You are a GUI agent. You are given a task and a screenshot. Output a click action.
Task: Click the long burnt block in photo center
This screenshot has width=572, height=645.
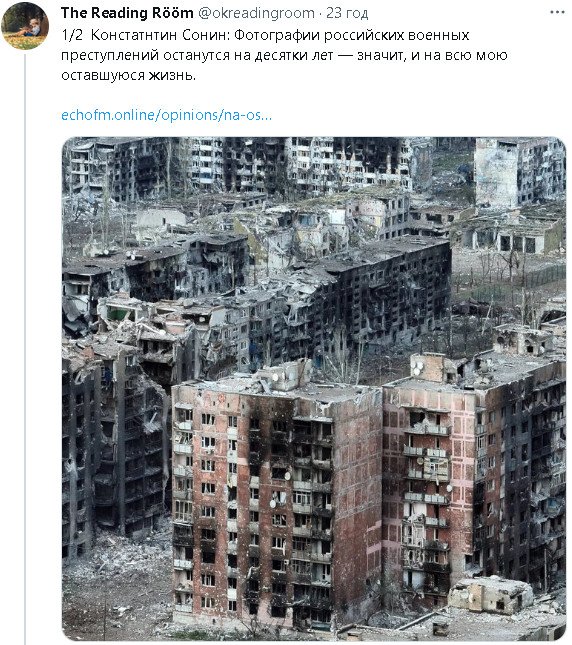click(x=370, y=296)
